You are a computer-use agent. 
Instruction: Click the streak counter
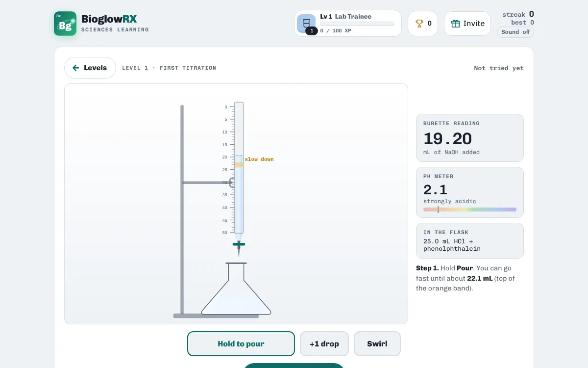click(x=518, y=14)
